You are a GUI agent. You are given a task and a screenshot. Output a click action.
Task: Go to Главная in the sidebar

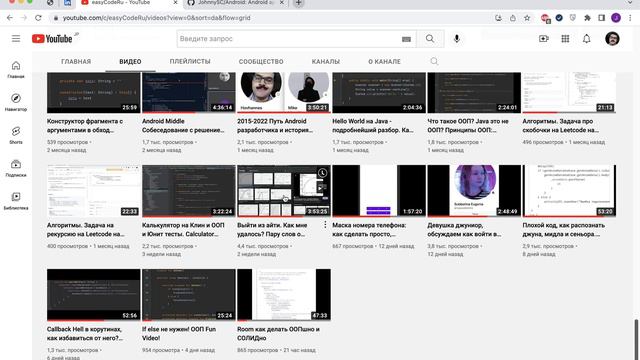(x=16, y=69)
